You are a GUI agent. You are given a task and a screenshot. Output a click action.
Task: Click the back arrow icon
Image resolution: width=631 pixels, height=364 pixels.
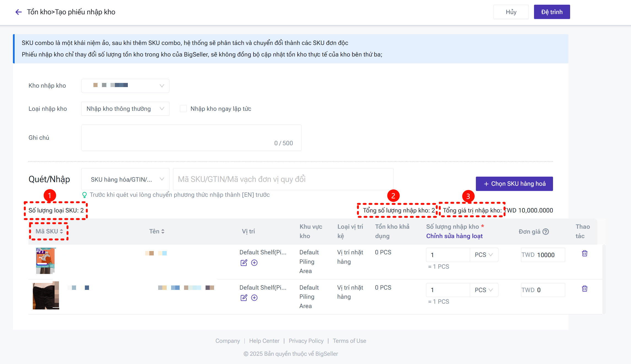coord(18,12)
